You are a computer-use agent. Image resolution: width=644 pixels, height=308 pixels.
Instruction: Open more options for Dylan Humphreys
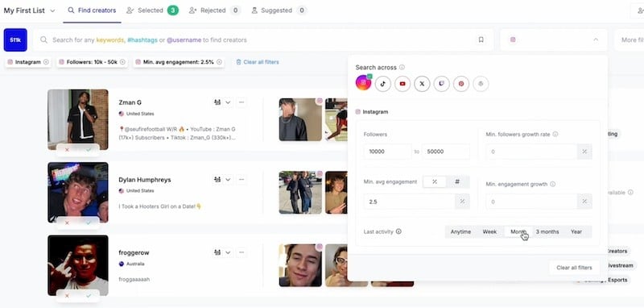pyautogui.click(x=242, y=179)
